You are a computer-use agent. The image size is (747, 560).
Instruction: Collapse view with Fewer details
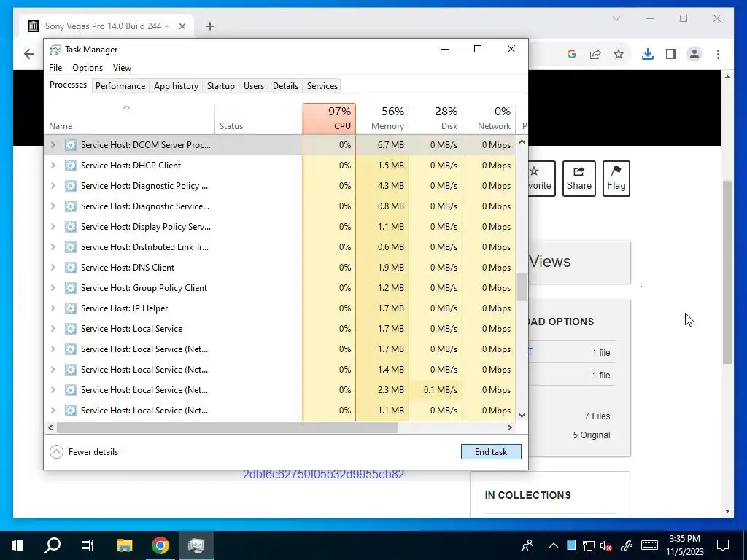tap(84, 452)
